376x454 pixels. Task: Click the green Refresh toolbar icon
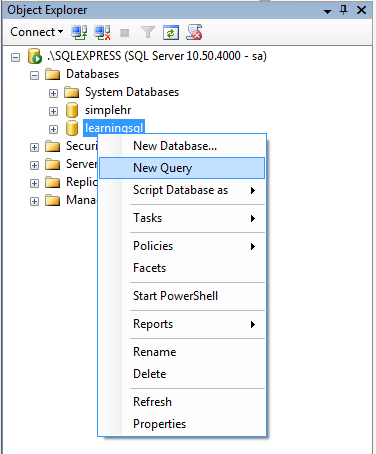coord(171,33)
